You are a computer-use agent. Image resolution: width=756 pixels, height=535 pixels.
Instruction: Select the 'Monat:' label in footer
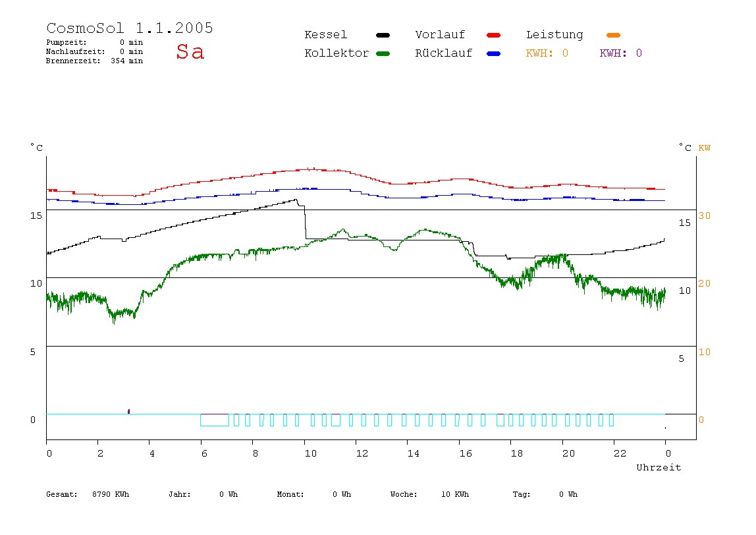point(290,494)
